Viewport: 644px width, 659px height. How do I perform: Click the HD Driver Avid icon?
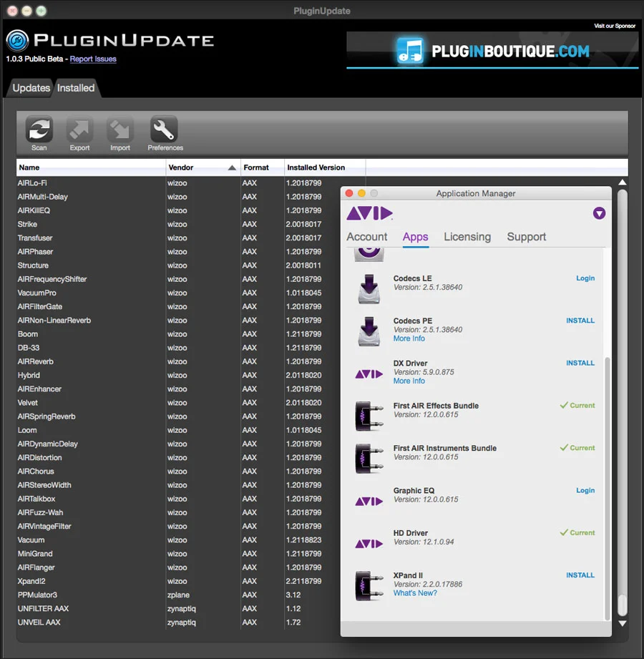tap(369, 543)
